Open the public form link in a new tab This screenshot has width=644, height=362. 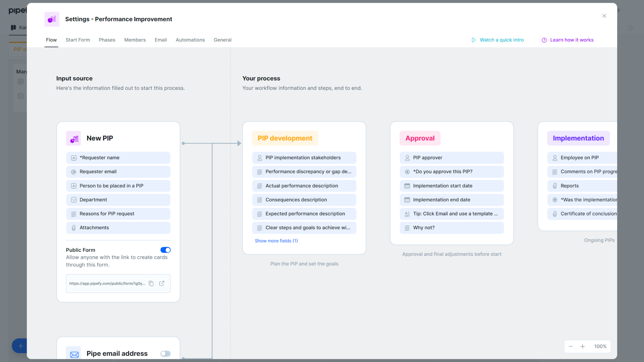162,283
